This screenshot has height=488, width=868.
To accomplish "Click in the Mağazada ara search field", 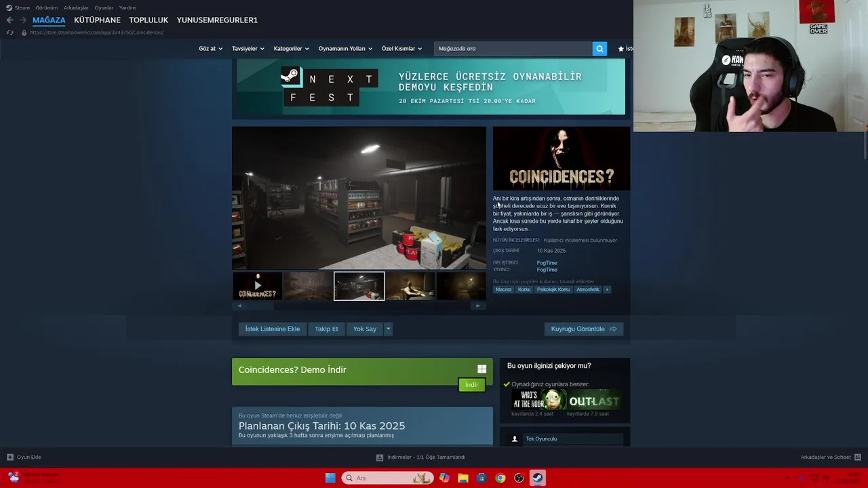I will tap(513, 49).
